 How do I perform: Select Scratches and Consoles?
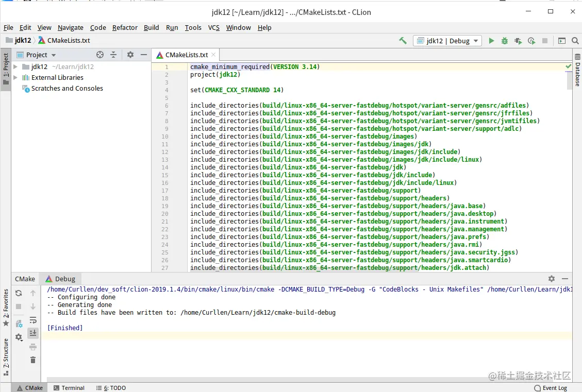point(67,88)
